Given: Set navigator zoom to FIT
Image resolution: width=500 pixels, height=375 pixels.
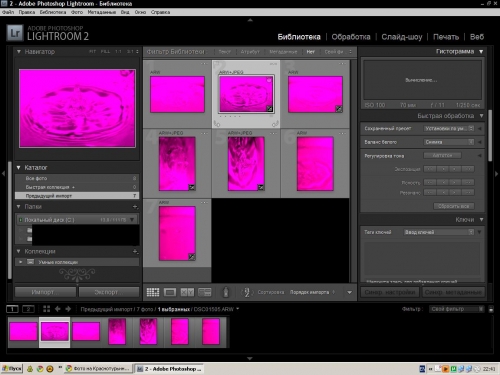Looking at the screenshot, I should click(x=93, y=52).
